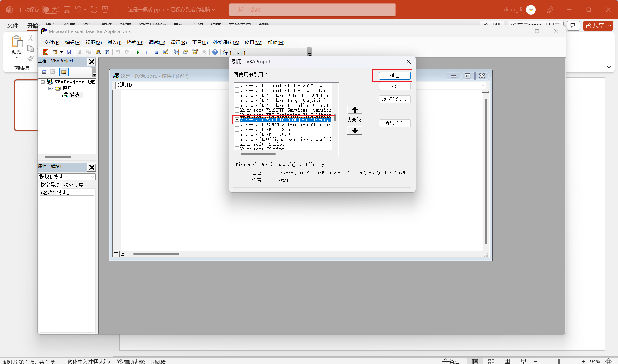Open the 插入(I) menu

[114, 43]
